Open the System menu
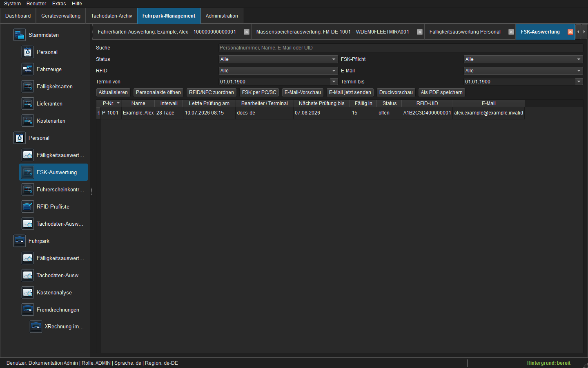The image size is (588, 368). 12,4
